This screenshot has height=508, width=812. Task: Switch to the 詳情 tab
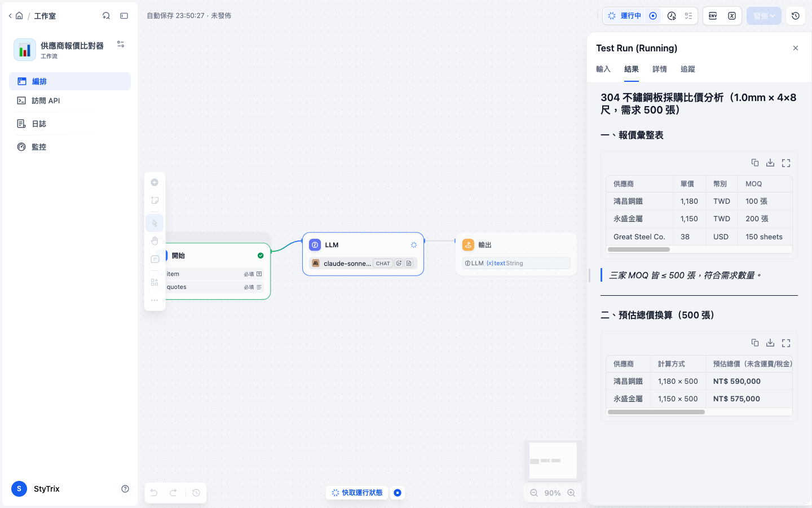[x=660, y=69]
